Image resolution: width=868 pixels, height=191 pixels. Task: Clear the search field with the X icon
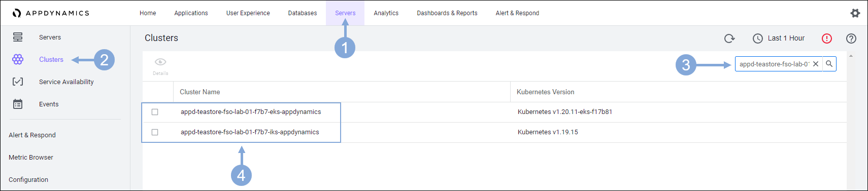tap(816, 64)
